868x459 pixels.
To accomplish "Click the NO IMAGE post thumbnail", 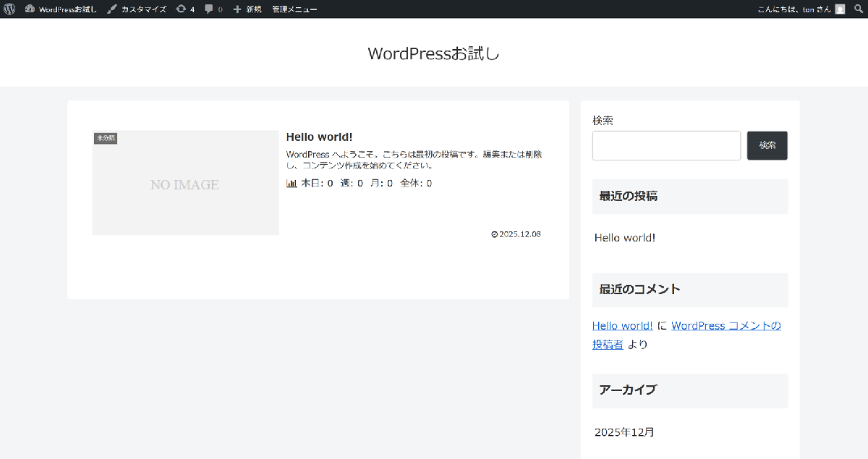I will click(x=185, y=185).
